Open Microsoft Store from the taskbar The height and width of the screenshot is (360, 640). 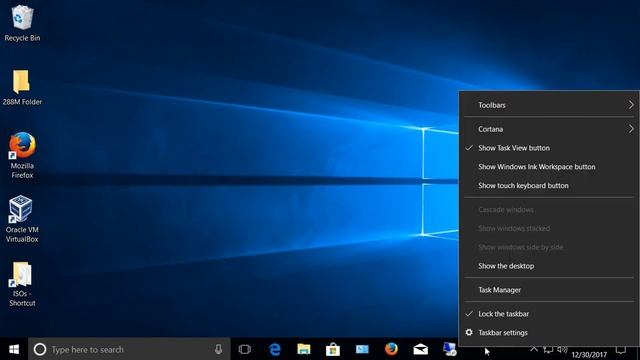(x=333, y=349)
